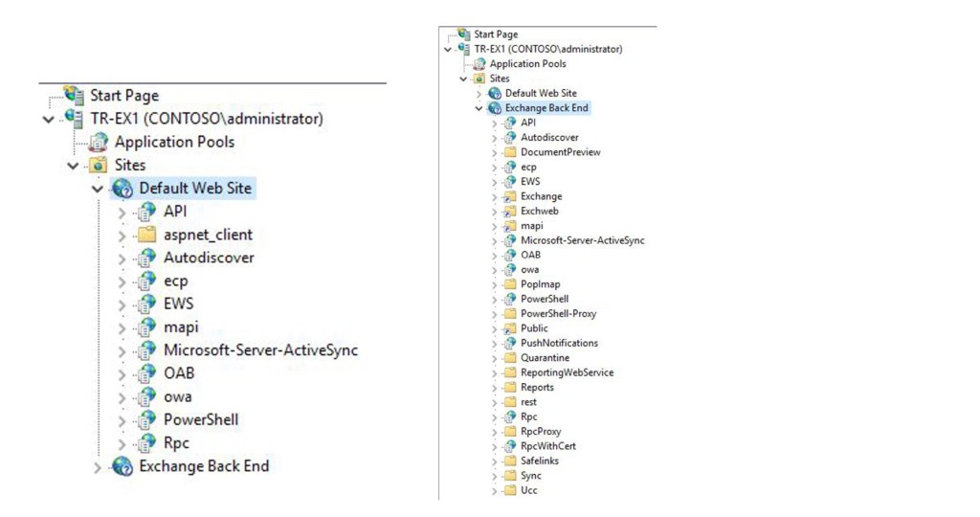980x517 pixels.
Task: Select the Reports folder in the tree
Action: pyautogui.click(x=537, y=388)
